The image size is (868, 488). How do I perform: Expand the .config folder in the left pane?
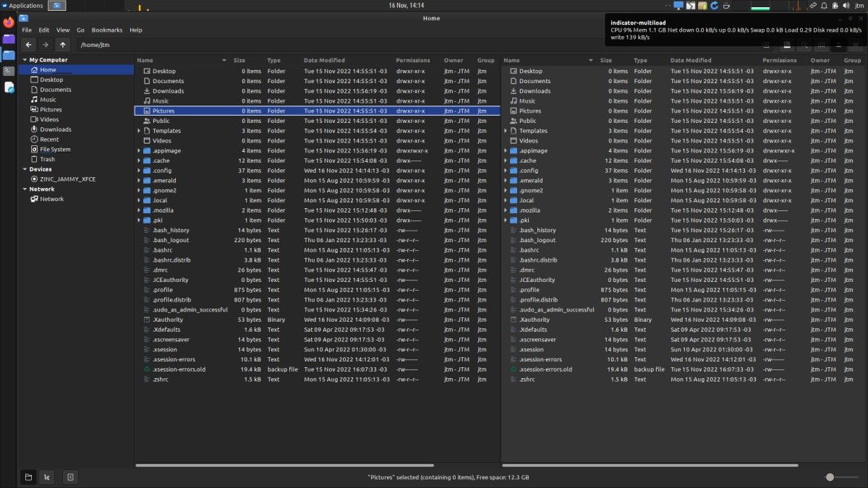[139, 171]
